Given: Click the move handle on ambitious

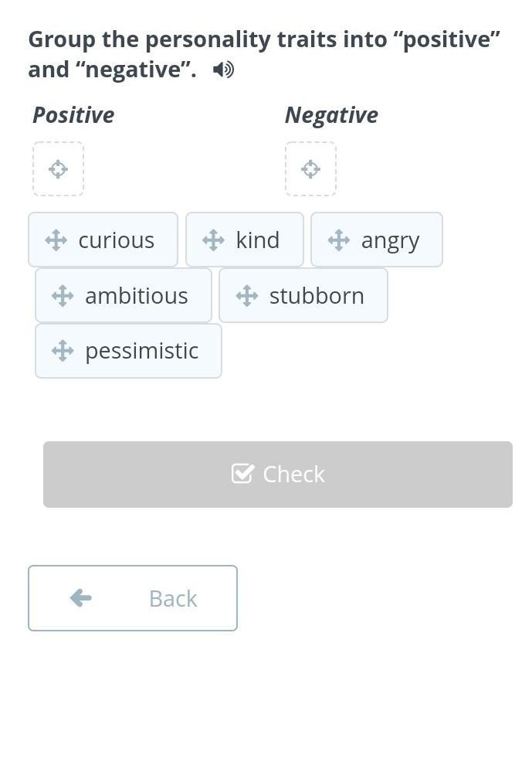Looking at the screenshot, I should (63, 295).
